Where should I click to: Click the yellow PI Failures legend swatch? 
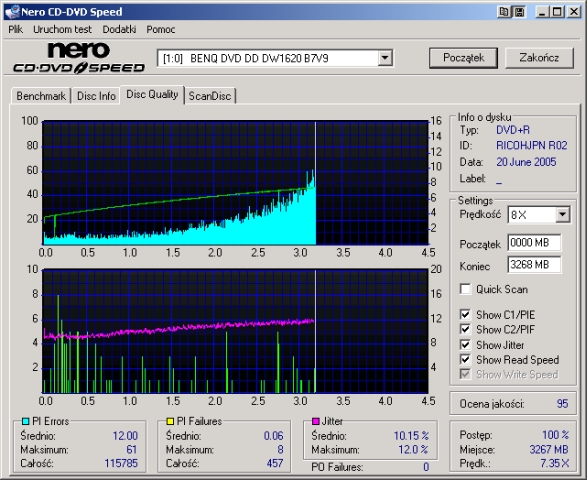tap(170, 421)
